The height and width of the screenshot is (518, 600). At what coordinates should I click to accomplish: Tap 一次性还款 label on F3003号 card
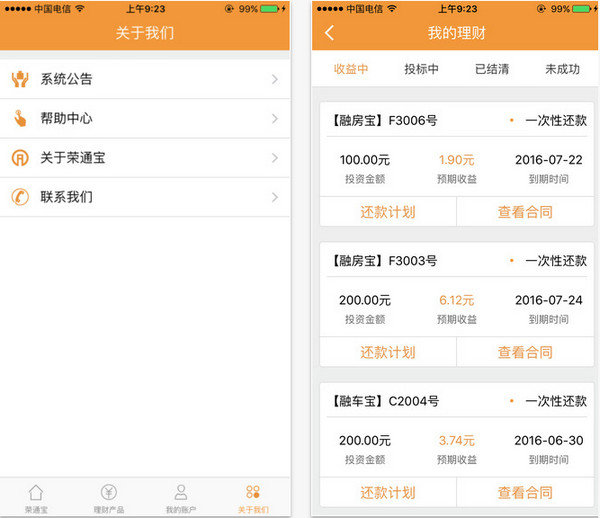(556, 261)
